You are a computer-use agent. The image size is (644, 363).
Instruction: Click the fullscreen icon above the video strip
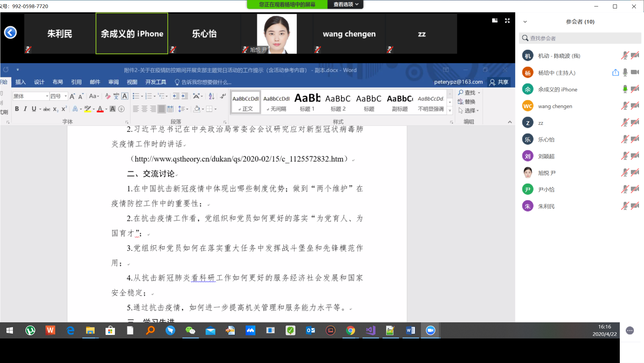pos(507,21)
